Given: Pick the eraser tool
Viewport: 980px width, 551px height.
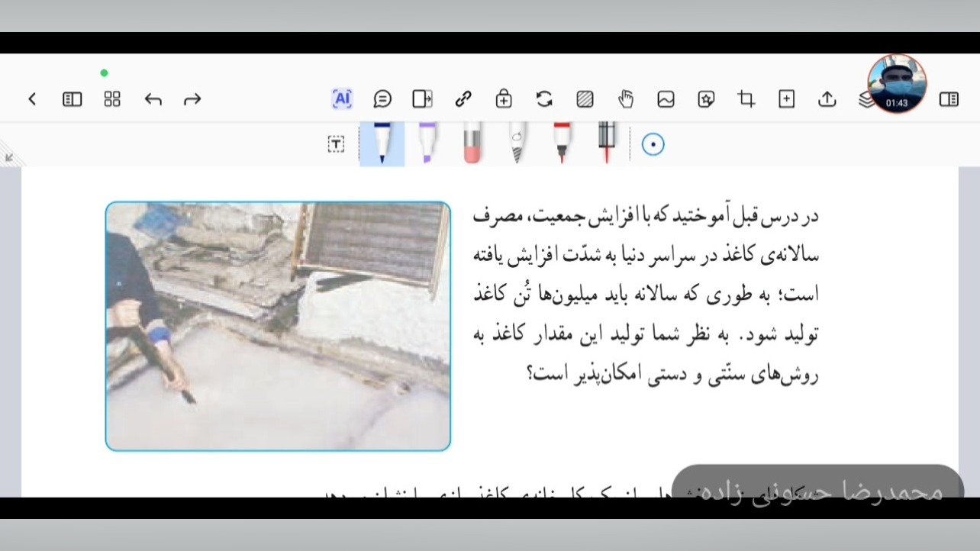Looking at the screenshot, I should tap(472, 145).
